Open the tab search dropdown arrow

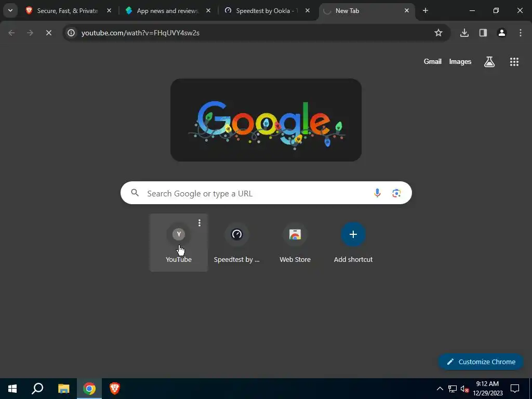[x=10, y=10]
